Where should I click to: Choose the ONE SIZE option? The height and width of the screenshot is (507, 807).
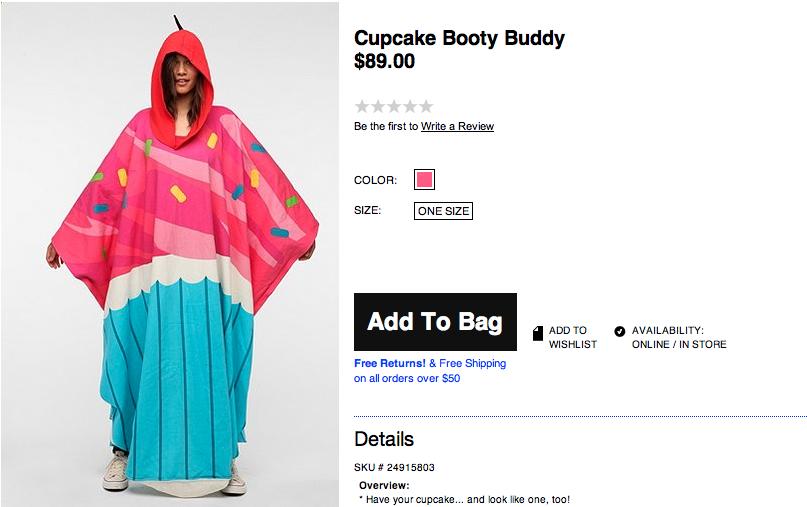click(x=443, y=211)
